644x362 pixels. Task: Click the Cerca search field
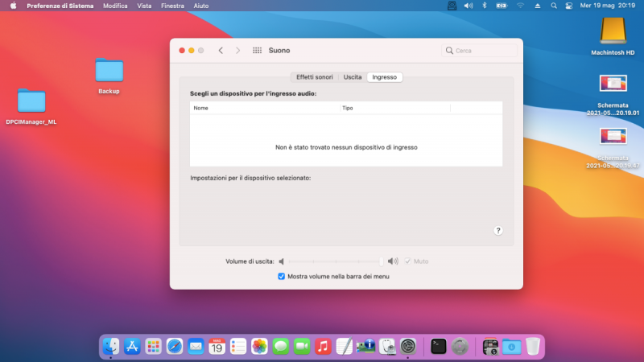click(x=479, y=50)
